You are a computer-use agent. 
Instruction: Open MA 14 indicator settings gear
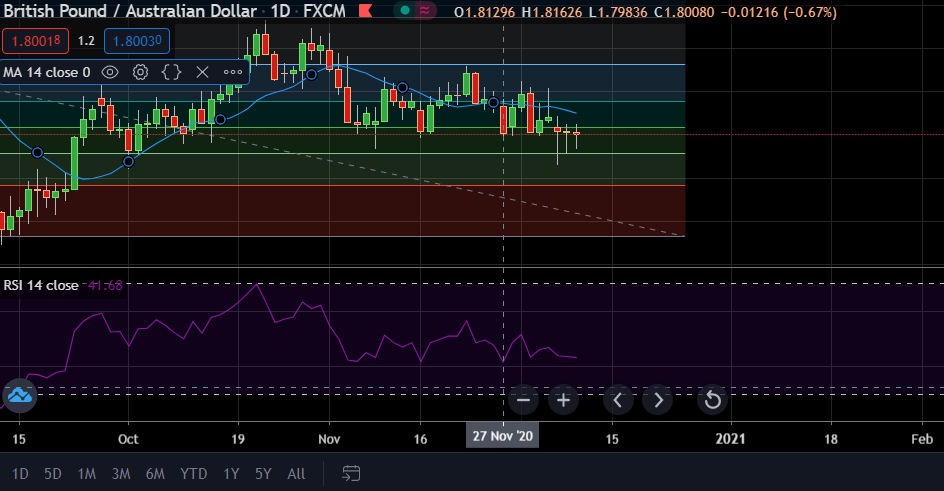(x=141, y=72)
